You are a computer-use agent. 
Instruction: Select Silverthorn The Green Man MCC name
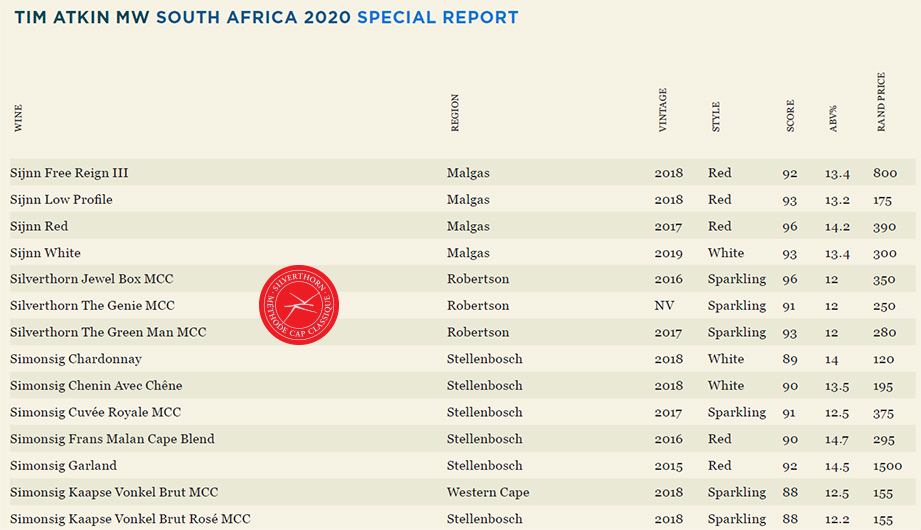point(108,333)
